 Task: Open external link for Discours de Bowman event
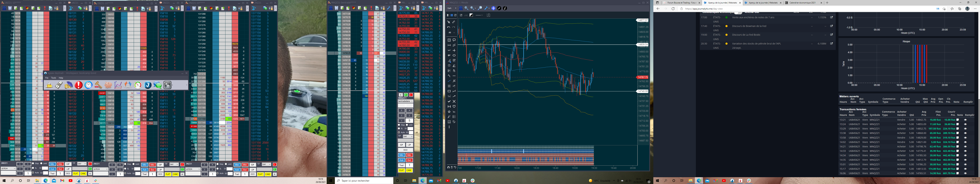point(831,26)
